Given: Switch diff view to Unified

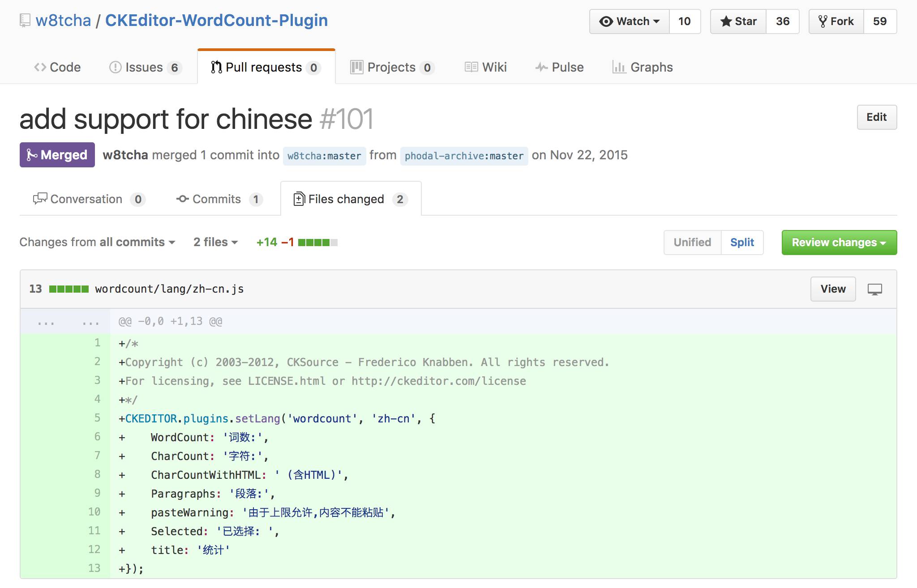Looking at the screenshot, I should [x=692, y=243].
